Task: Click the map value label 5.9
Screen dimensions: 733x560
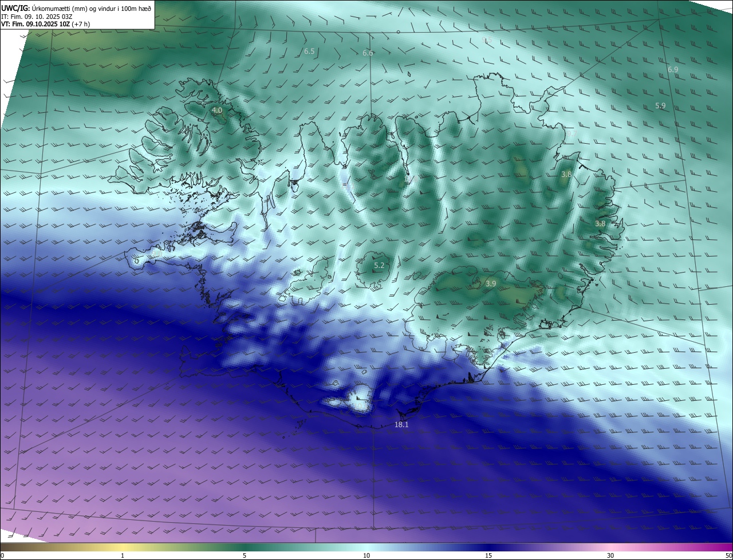Action: (x=660, y=106)
